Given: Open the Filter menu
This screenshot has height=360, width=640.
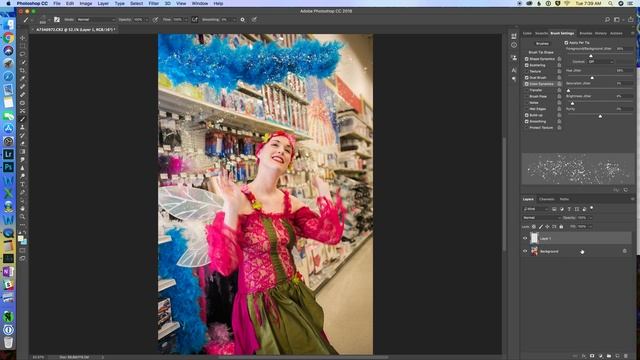Looking at the screenshot, I should (153, 3).
